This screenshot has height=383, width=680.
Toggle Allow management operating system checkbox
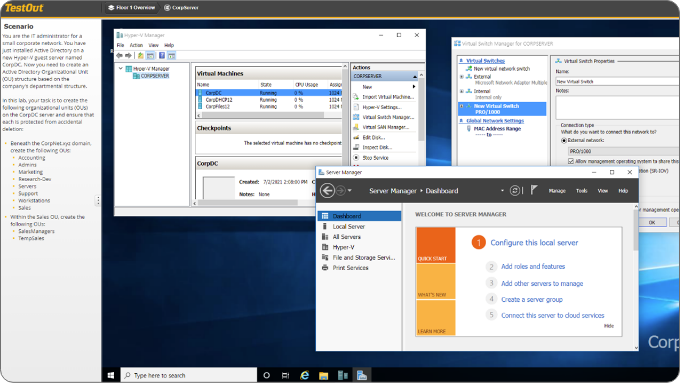point(571,161)
